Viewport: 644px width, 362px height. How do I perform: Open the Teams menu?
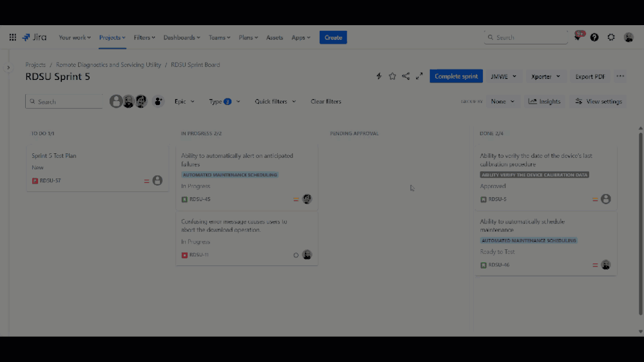click(x=219, y=37)
